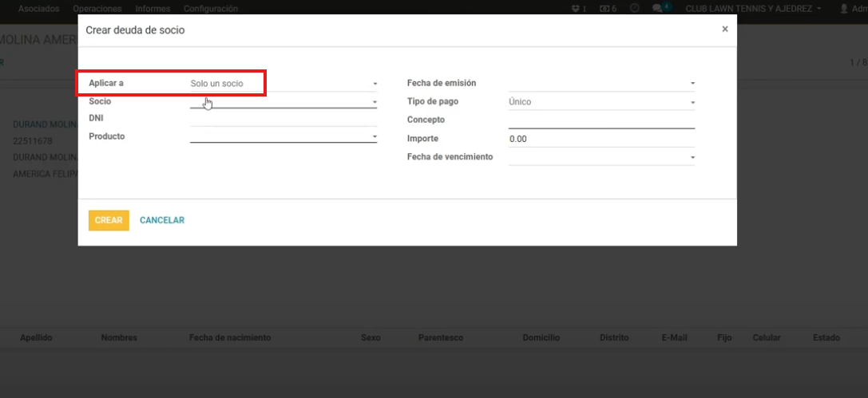The height and width of the screenshot is (398, 868).
Task: Open the Informes menu
Action: coord(153,9)
